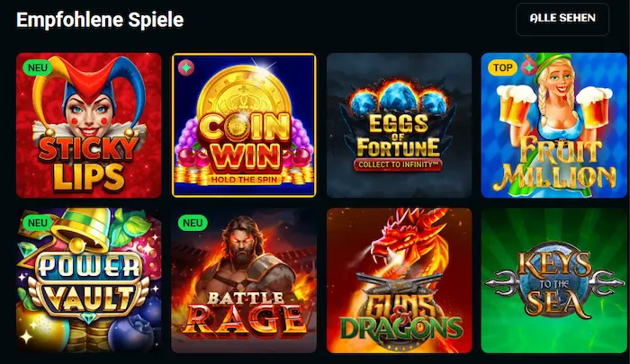
Task: Click the NEU badge on Battle Rage
Action: 193,223
